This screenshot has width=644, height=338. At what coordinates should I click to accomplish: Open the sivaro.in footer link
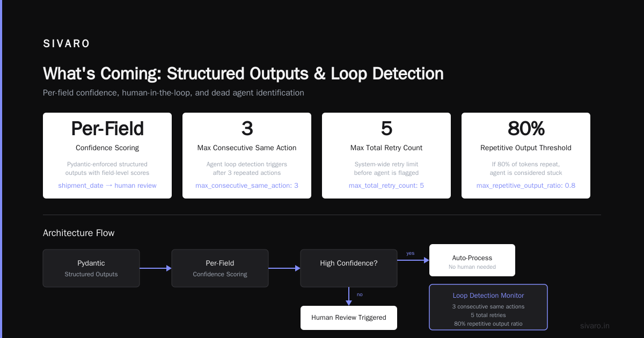[595, 326]
